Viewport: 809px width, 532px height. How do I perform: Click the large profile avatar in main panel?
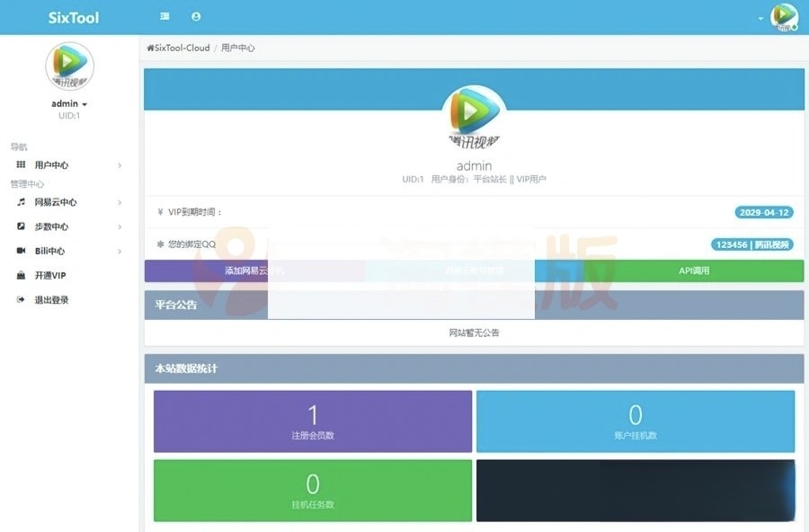[x=474, y=117]
